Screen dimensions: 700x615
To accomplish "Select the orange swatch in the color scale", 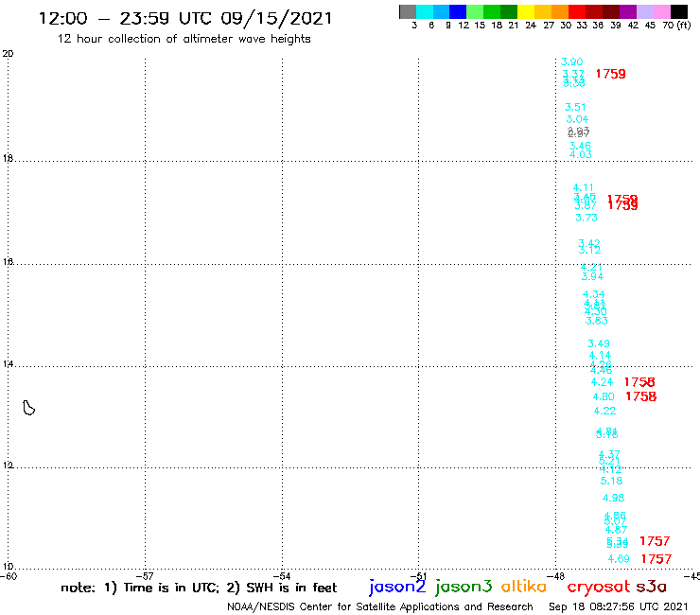I will (560, 11).
